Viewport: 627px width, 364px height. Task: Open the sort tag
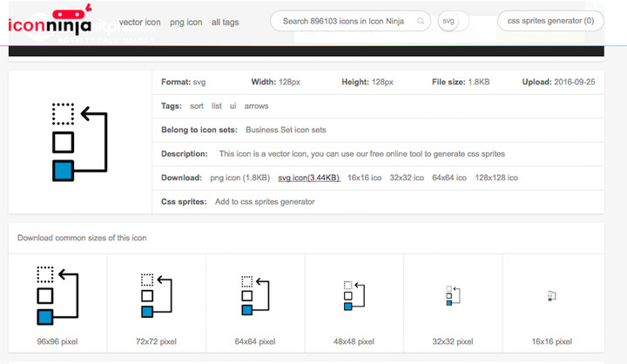click(x=196, y=106)
